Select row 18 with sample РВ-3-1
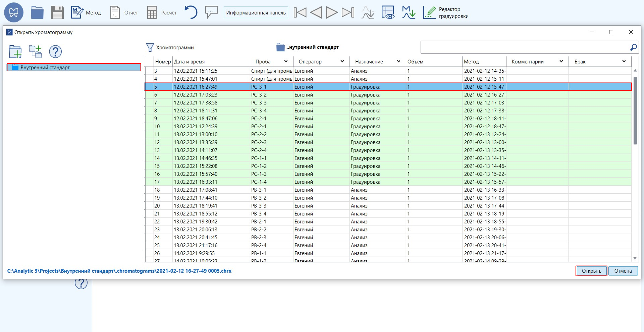The image size is (644, 332). [x=259, y=190]
